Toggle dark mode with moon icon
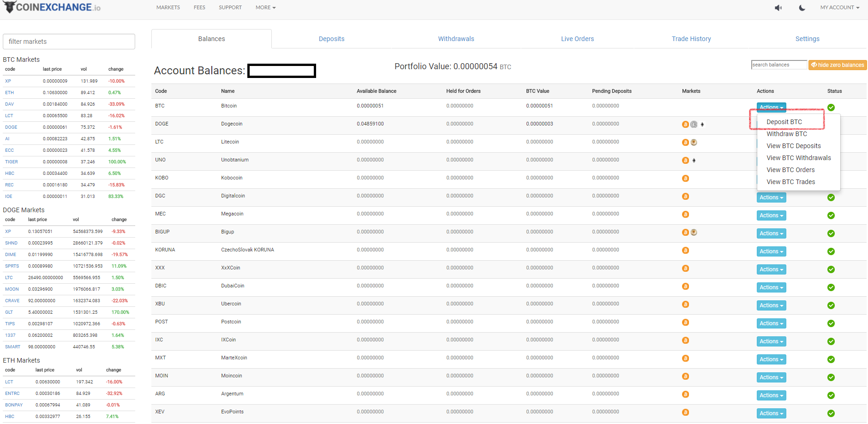868x424 pixels. pos(802,8)
